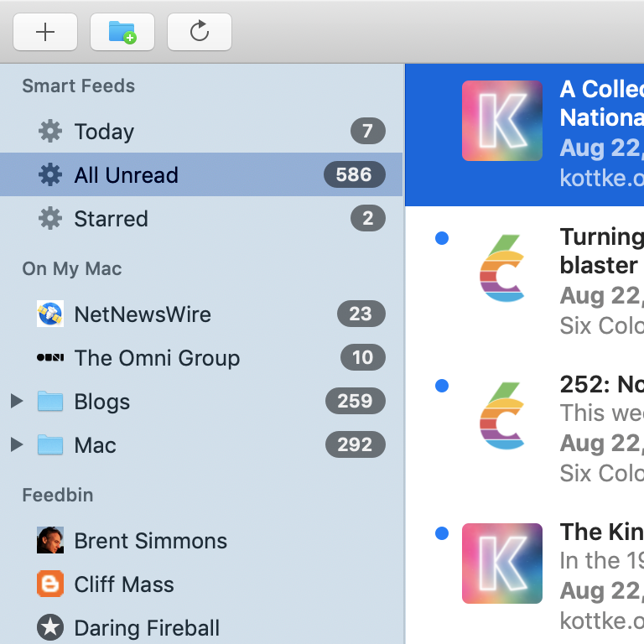Open the selected kottke.org article thumbnail
The height and width of the screenshot is (644, 644).
pyautogui.click(x=501, y=121)
